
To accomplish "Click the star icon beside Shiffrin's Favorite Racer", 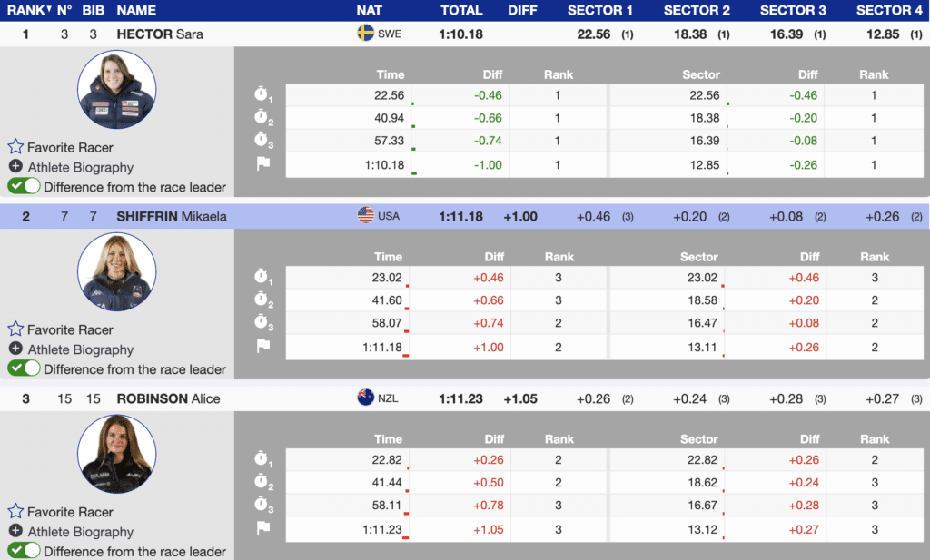I will (15, 329).
